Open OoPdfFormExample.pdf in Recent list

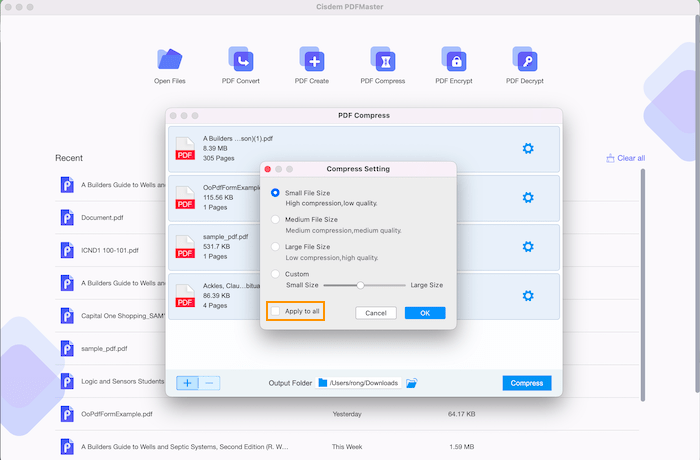[x=117, y=414]
